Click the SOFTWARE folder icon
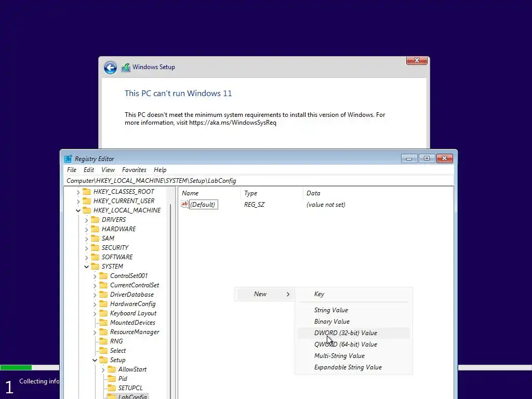The image size is (532, 399). 95,257
